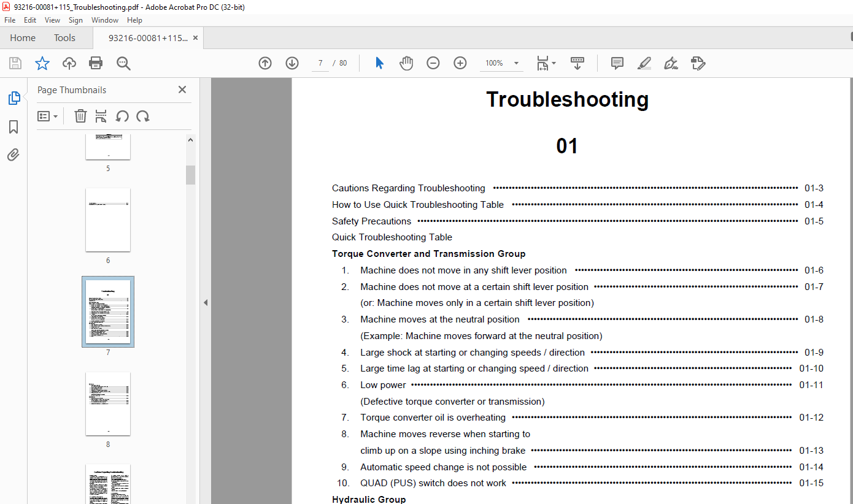Add a sticky note comment
The image size is (853, 504).
[x=617, y=63]
